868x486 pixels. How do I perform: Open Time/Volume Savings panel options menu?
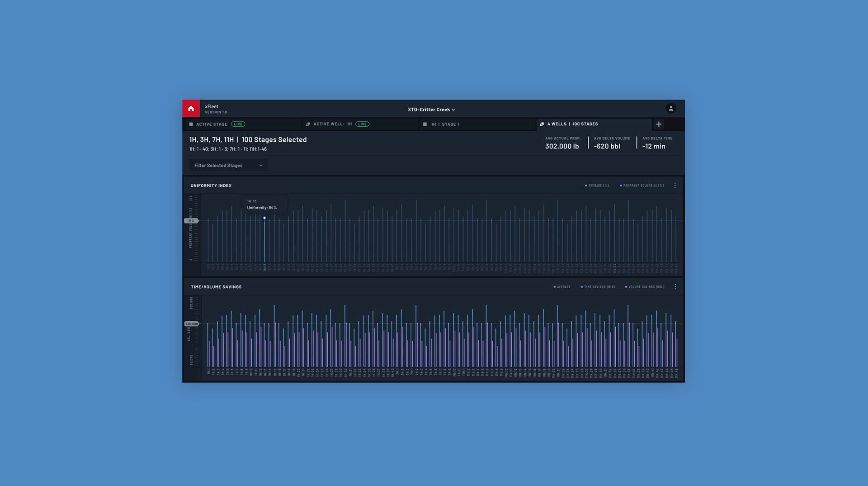point(675,287)
